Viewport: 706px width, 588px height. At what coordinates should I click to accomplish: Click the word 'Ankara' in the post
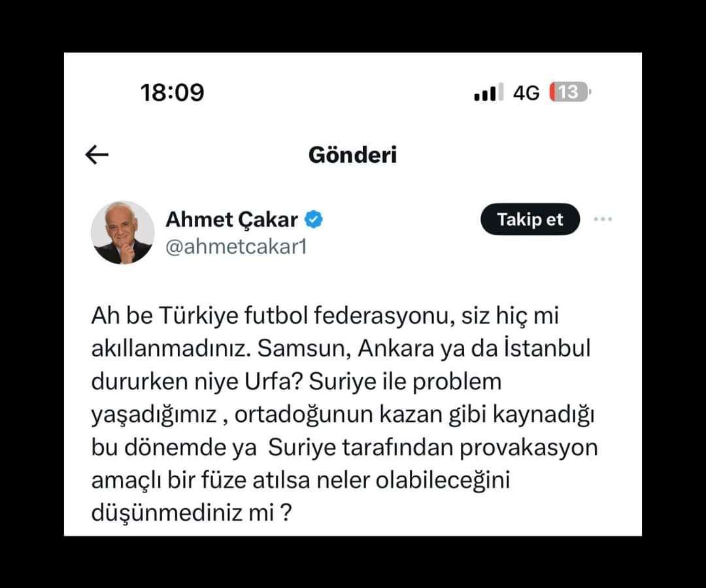395,349
